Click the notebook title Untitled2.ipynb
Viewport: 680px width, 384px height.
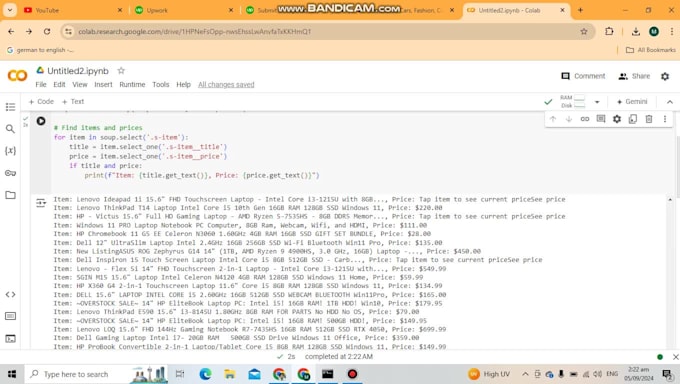coord(78,71)
